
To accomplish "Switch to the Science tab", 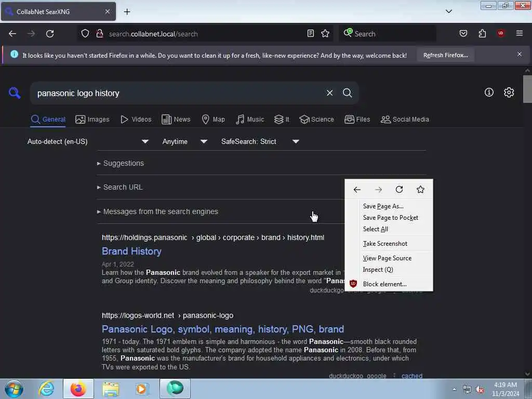I will (316, 119).
